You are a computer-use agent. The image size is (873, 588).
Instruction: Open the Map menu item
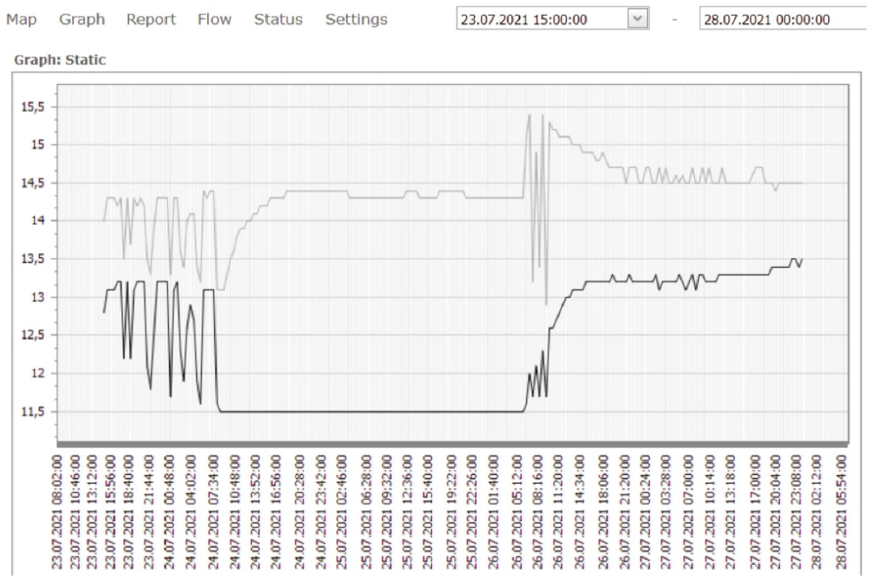21,19
